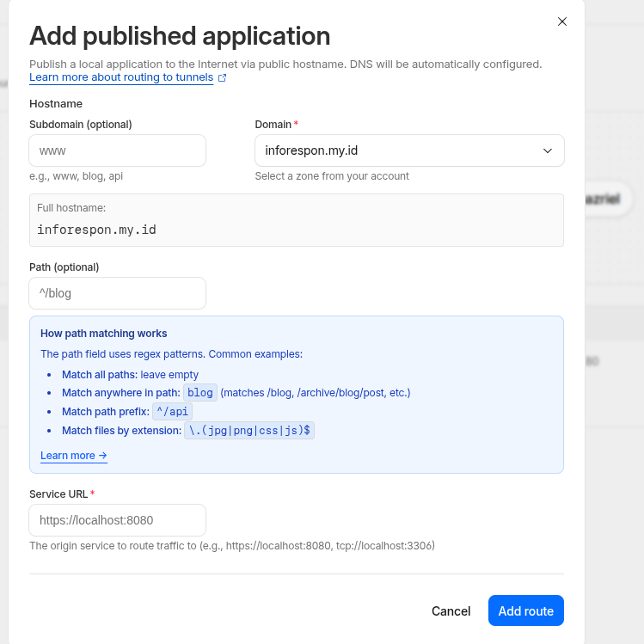Screen dimensions: 644x644
Task: Submit with the Add route button
Action: pyautogui.click(x=525, y=610)
